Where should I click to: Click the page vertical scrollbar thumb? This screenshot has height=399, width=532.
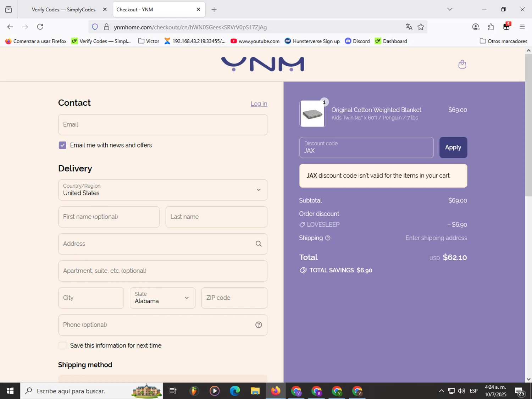(x=528, y=125)
